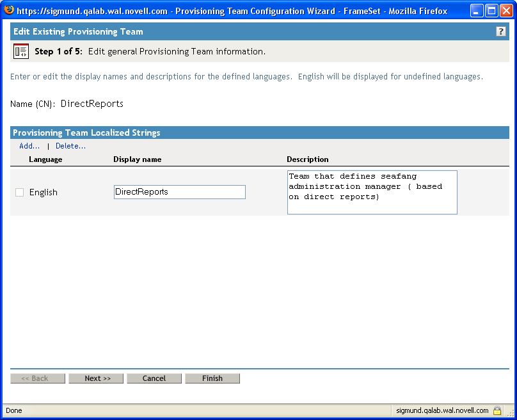Click sigmund.qalab.wal.novell.com in the status bar
This screenshot has width=517, height=420.
tap(442, 410)
